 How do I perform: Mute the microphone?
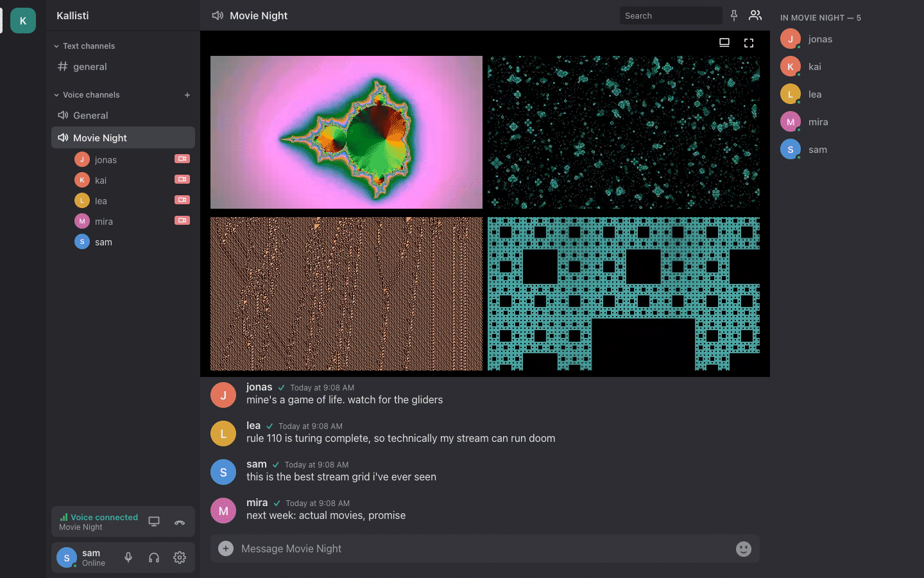tap(128, 557)
